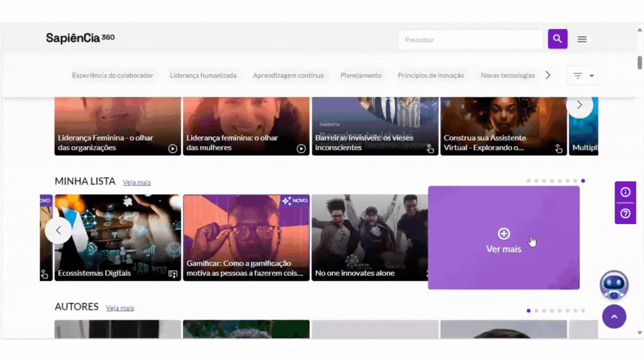Open Barreiras invisíveis: os vieses inconscientes card
This screenshot has height=362, width=644.
point(375,126)
